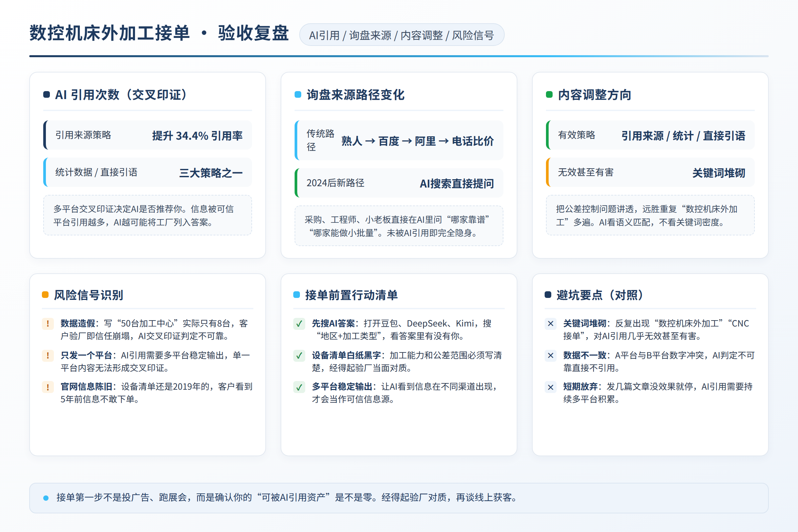This screenshot has width=798, height=532.
Task: Click blue bullet before 询盘来源路径变化 heading
Action: pos(298,95)
